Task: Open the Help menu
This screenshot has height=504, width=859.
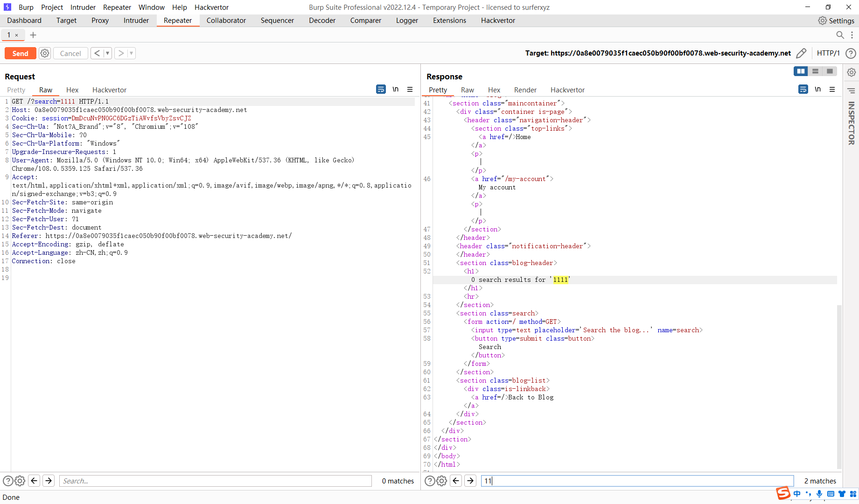Action: [179, 7]
